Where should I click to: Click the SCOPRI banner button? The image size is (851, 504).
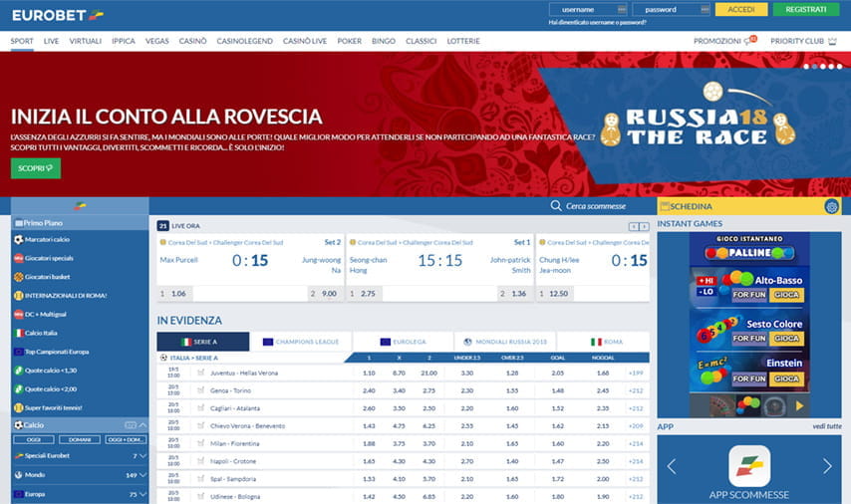point(36,168)
